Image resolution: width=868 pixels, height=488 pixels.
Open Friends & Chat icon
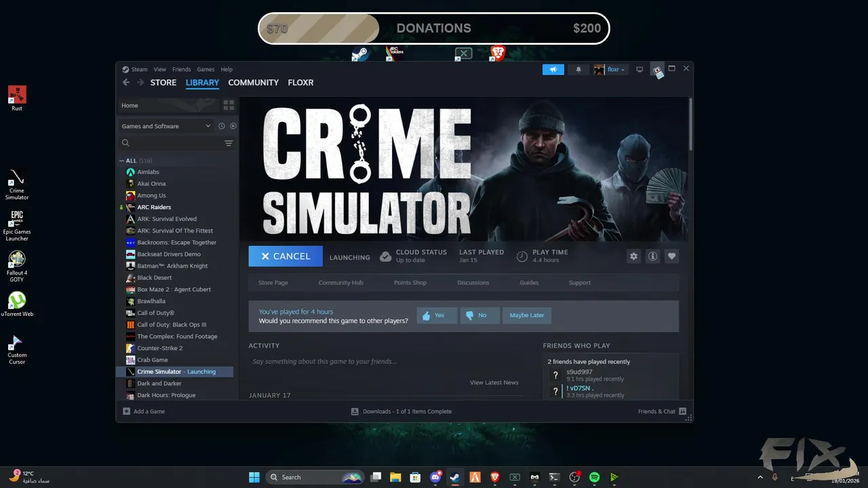[x=682, y=411]
